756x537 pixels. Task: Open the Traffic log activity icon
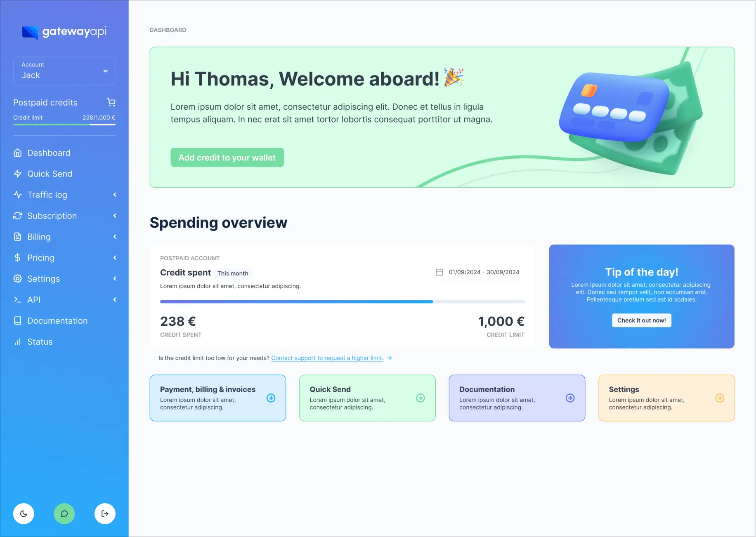point(17,195)
